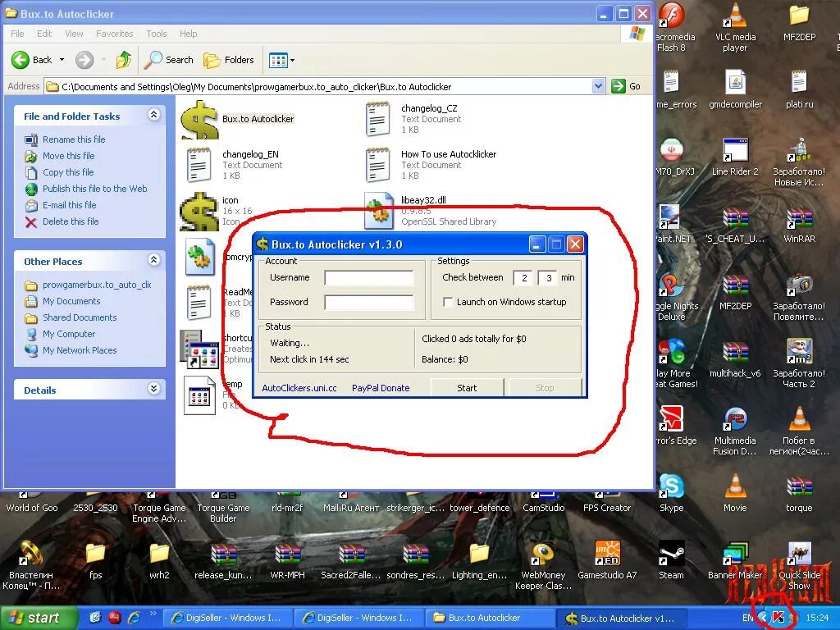Open Internet Explorer quick launch icon
Screen dimensions: 840x630
coord(134,619)
